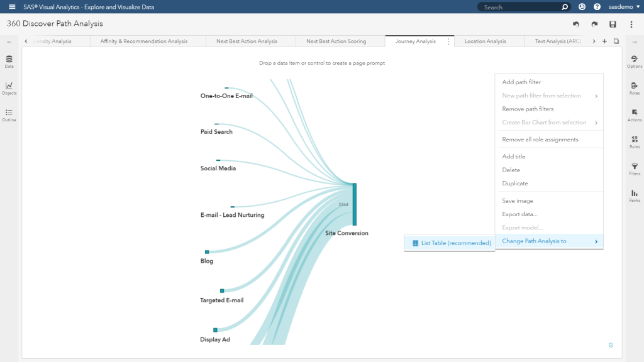Switch to the partially hidden Propensity Analysis tab
The height and width of the screenshot is (362, 644).
53,41
